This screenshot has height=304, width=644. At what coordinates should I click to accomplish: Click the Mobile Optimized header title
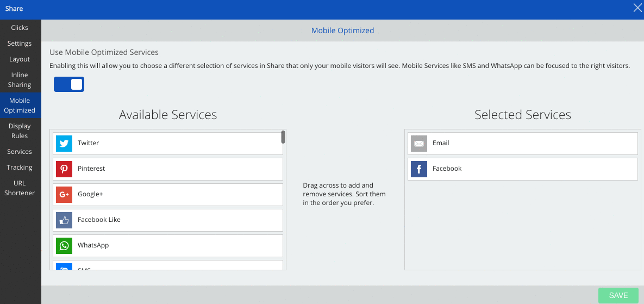[342, 30]
